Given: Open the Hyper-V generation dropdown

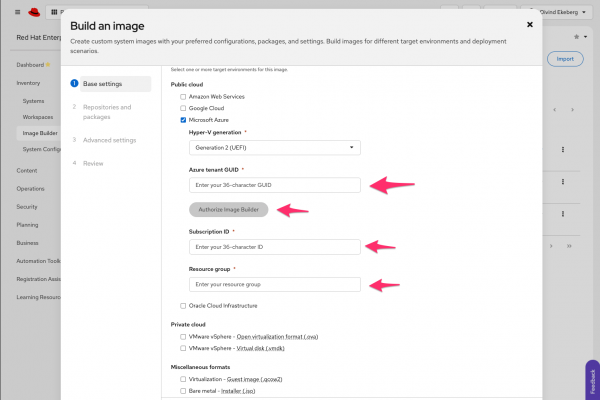Looking at the screenshot, I should pos(274,148).
